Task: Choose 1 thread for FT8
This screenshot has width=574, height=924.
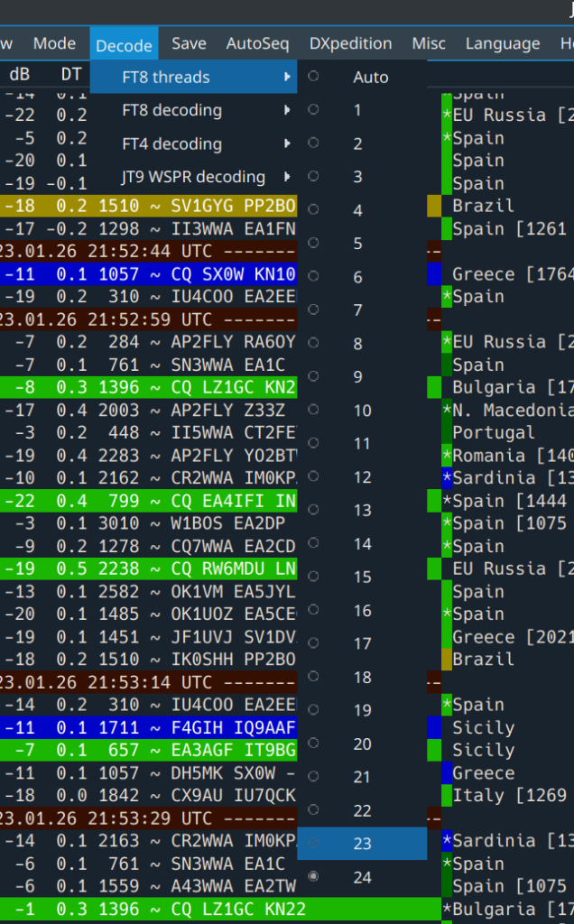Action: [358, 110]
